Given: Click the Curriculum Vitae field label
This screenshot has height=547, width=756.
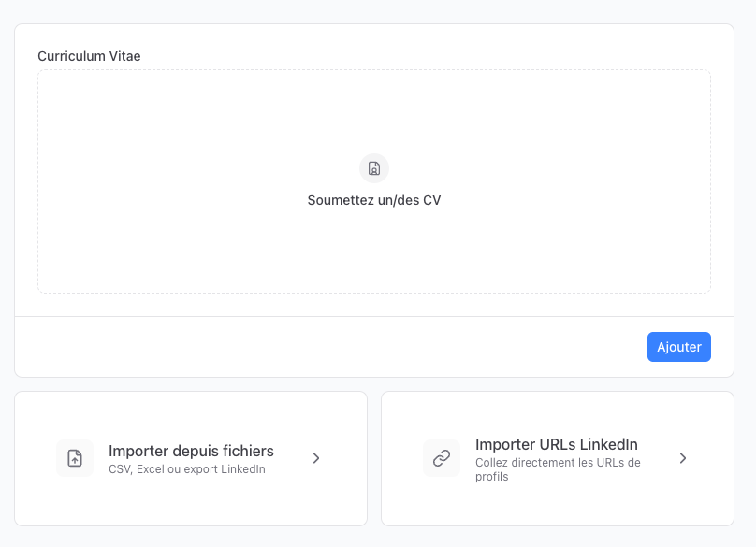Looking at the screenshot, I should pos(89,56).
